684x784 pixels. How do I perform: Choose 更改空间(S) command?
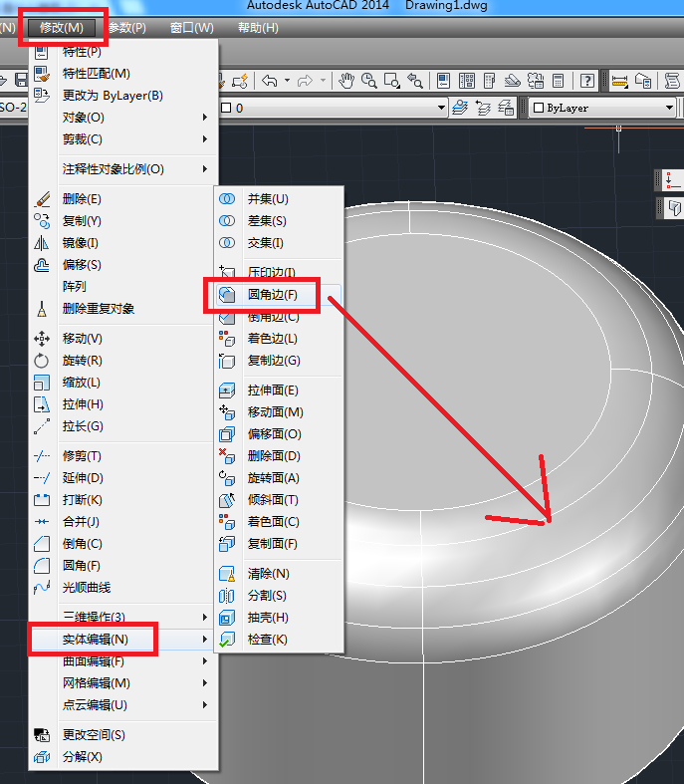(123, 735)
